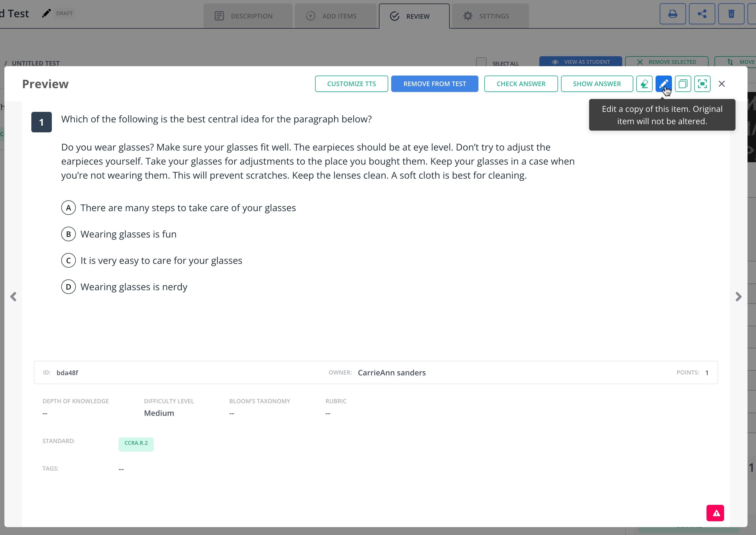
Task: Click answer text 'Wearing glasses is nerdy'
Action: coord(134,287)
